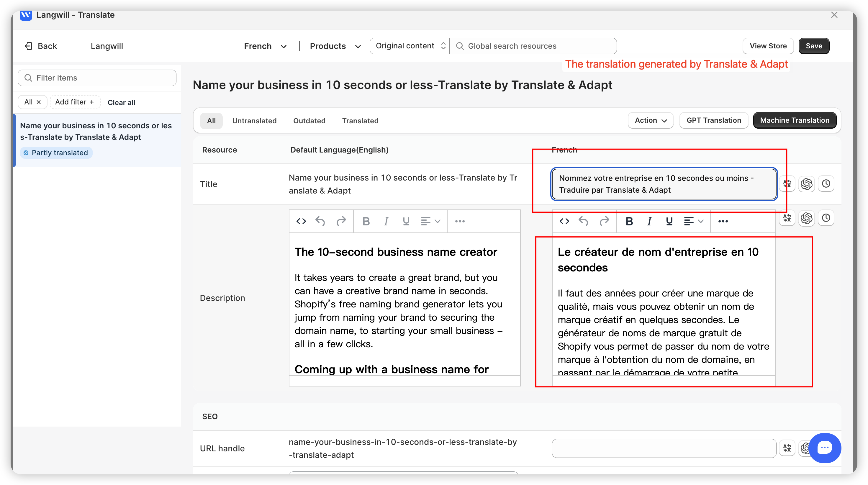This screenshot has height=485, width=868.
Task: Undo in English description editor
Action: (320, 221)
